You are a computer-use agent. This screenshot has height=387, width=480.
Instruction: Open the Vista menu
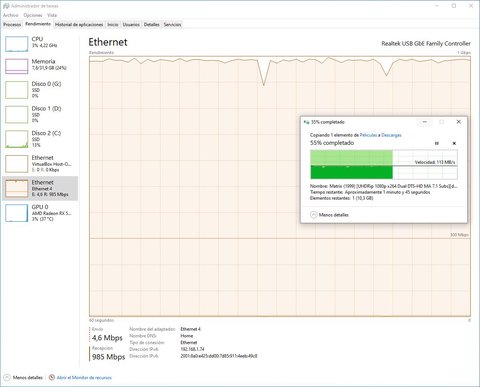click(x=52, y=15)
